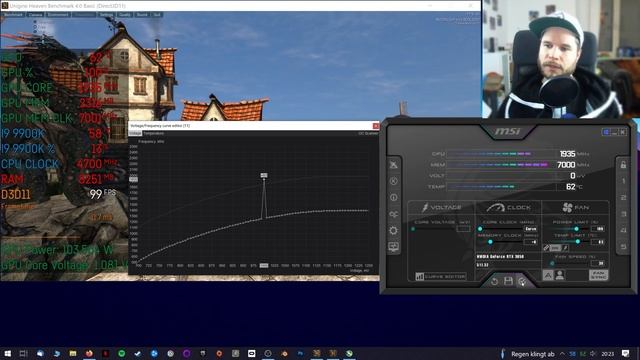Click the Memory Clock value input field
The image size is (640, 360).
tap(531, 242)
